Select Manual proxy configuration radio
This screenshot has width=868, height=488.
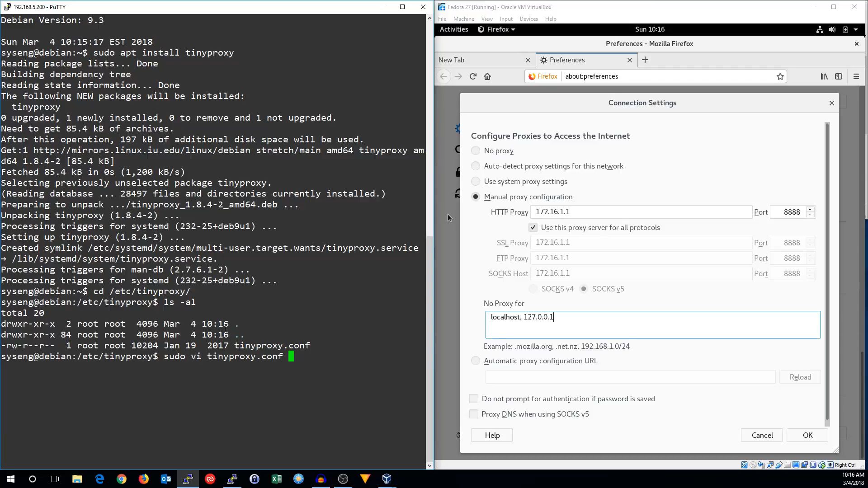pyautogui.click(x=476, y=197)
